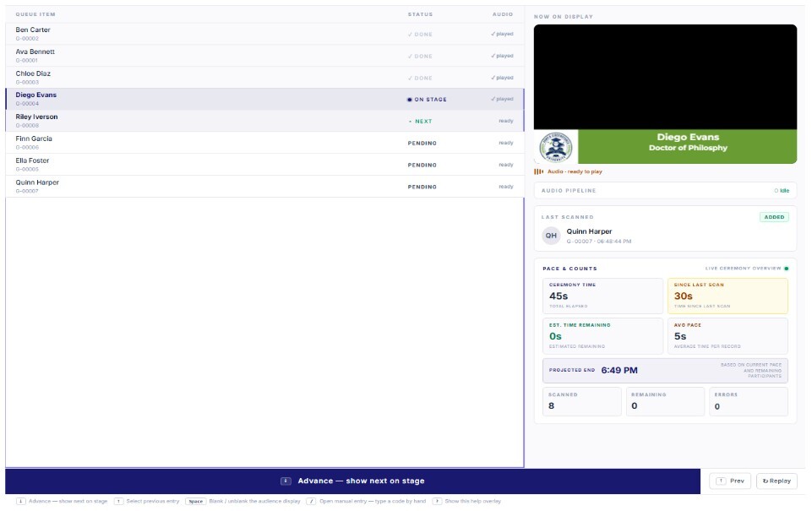Image resolution: width=812 pixels, height=511 pixels.
Task: Select the Quinn Harper pending row
Action: click(264, 187)
